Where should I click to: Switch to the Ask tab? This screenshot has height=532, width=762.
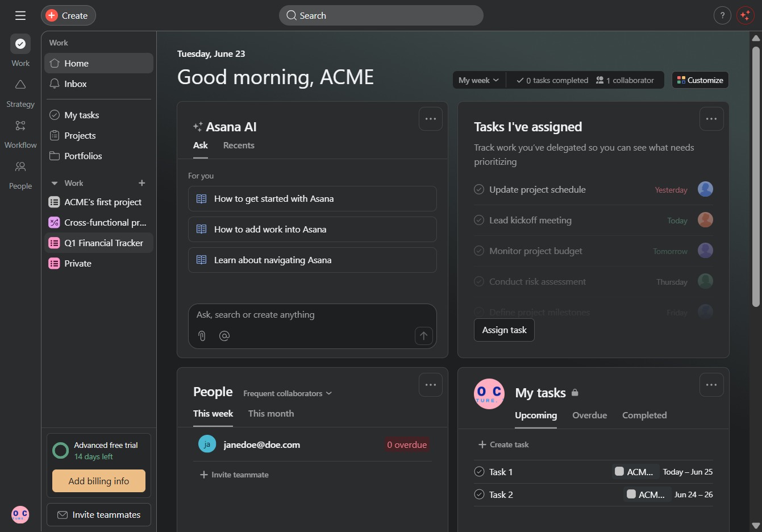pyautogui.click(x=201, y=146)
